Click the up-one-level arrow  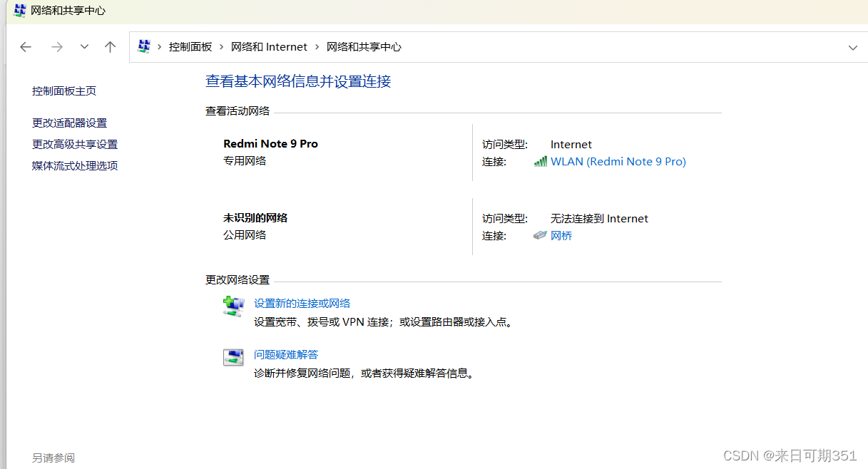(x=110, y=46)
